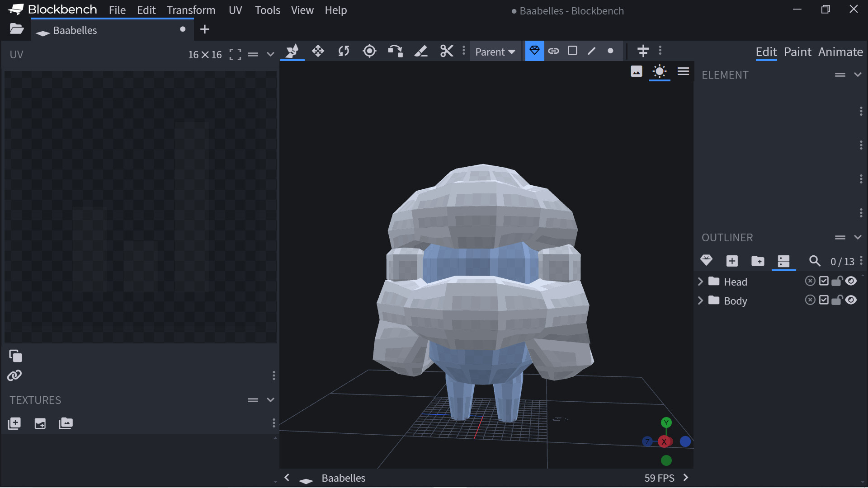This screenshot has height=488, width=868.
Task: Open the Transform menu
Action: [x=191, y=10]
